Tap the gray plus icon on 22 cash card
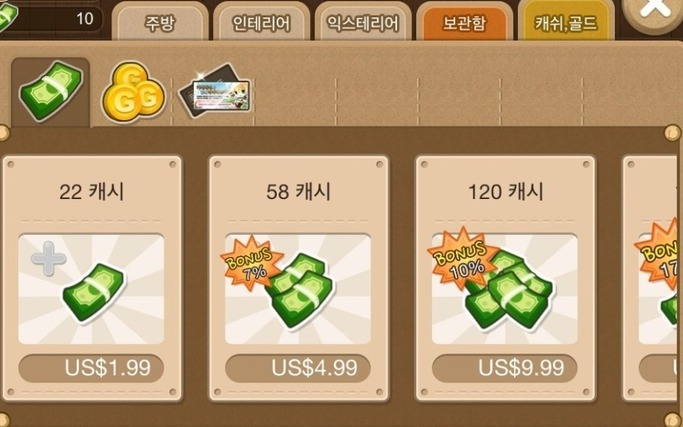 pyautogui.click(x=49, y=258)
